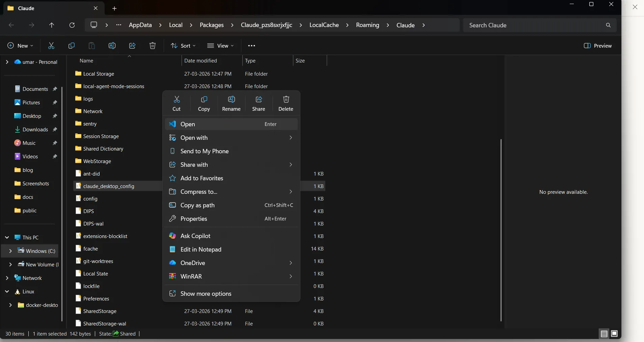Click the New button in the toolbar
This screenshot has height=342, width=644.
(20, 46)
